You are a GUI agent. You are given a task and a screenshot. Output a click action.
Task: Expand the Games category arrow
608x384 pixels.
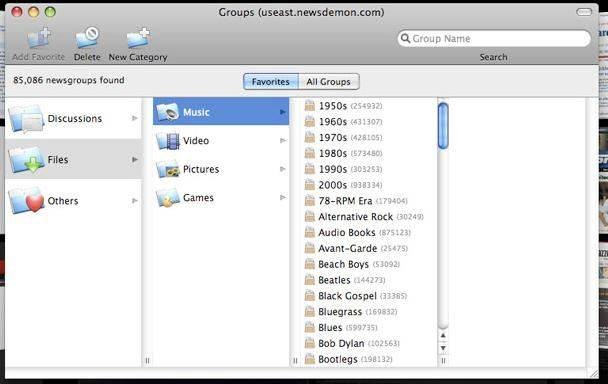pyautogui.click(x=283, y=197)
